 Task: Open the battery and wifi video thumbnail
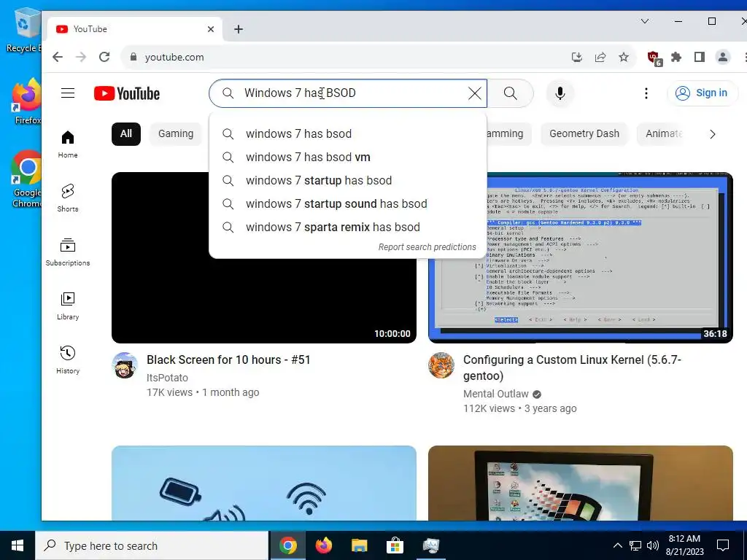263,483
